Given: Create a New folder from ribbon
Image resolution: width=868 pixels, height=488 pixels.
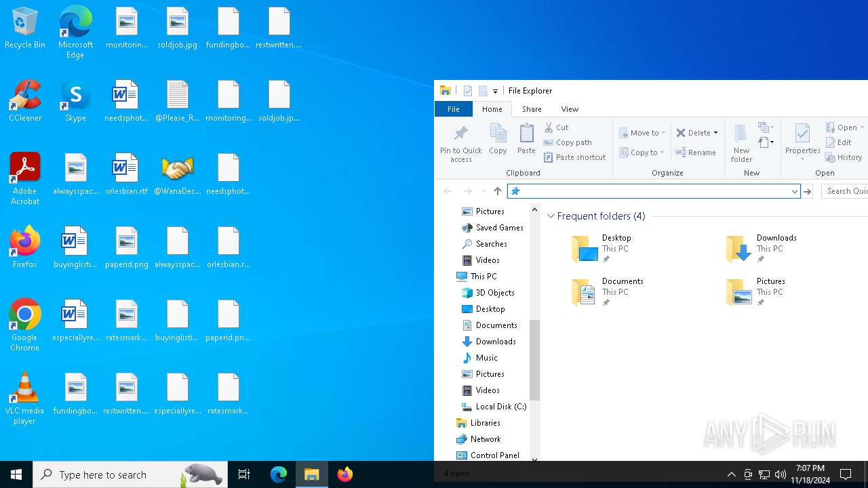Looking at the screenshot, I should pos(741,143).
